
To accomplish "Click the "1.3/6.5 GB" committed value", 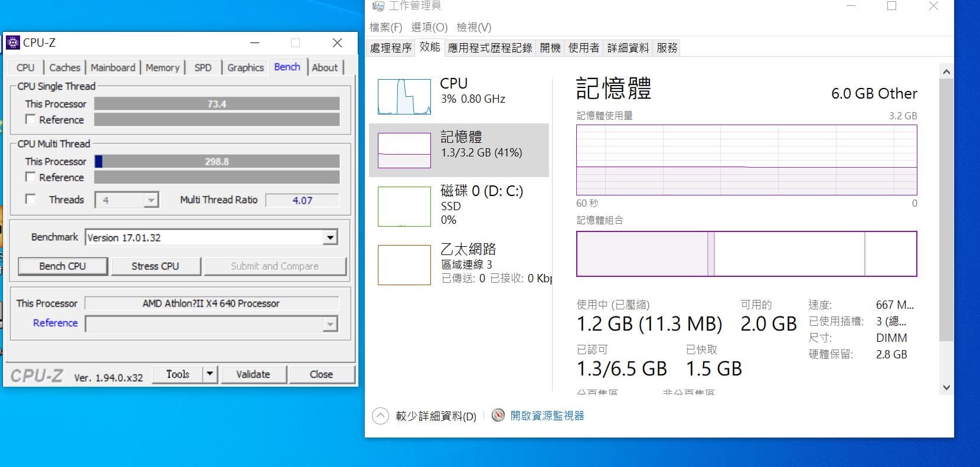I will (622, 369).
